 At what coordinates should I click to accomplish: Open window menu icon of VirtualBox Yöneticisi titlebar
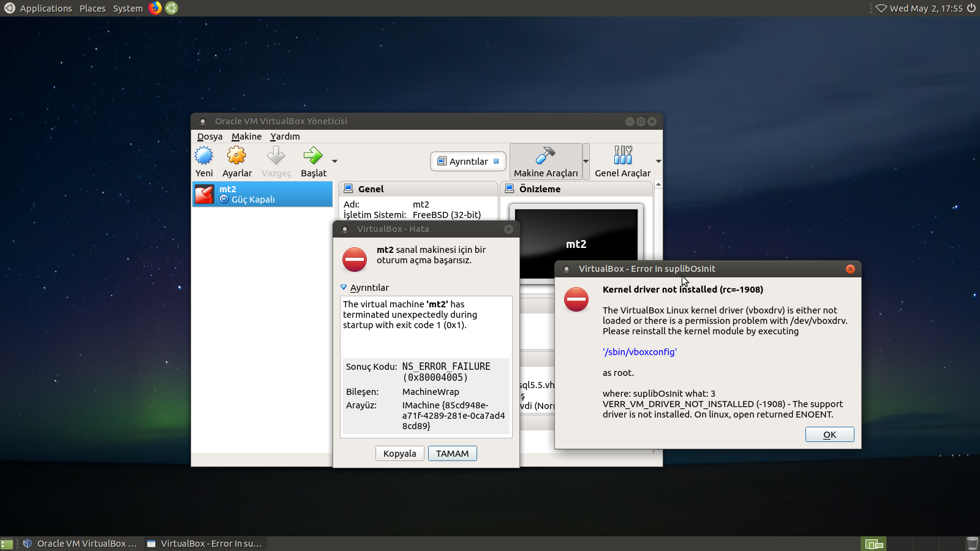point(203,121)
